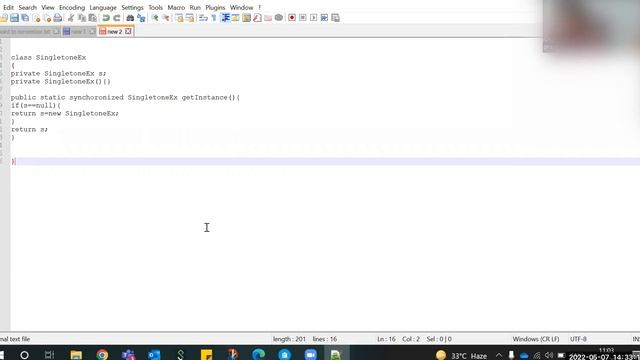This screenshot has height=360, width=640.
Task: Click the 'if(s==null){' line
Action: click(36, 105)
